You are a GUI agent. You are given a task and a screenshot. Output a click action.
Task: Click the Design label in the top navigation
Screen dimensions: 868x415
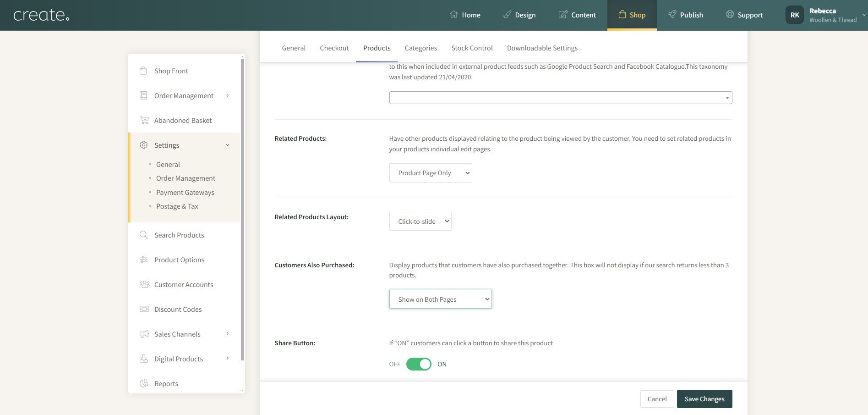tap(525, 15)
